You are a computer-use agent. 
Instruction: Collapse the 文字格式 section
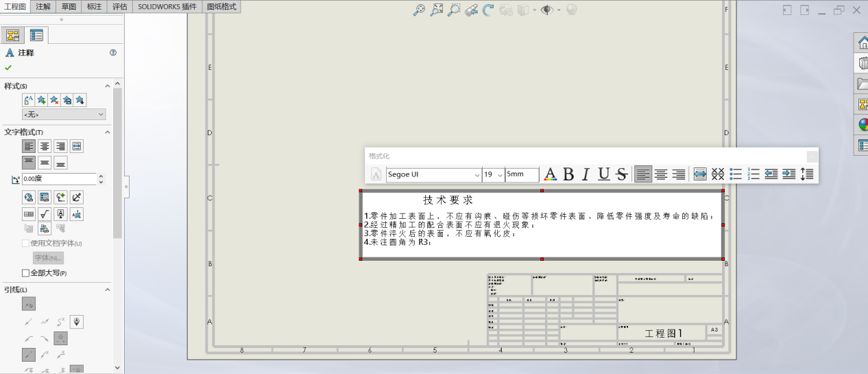pyautogui.click(x=107, y=132)
